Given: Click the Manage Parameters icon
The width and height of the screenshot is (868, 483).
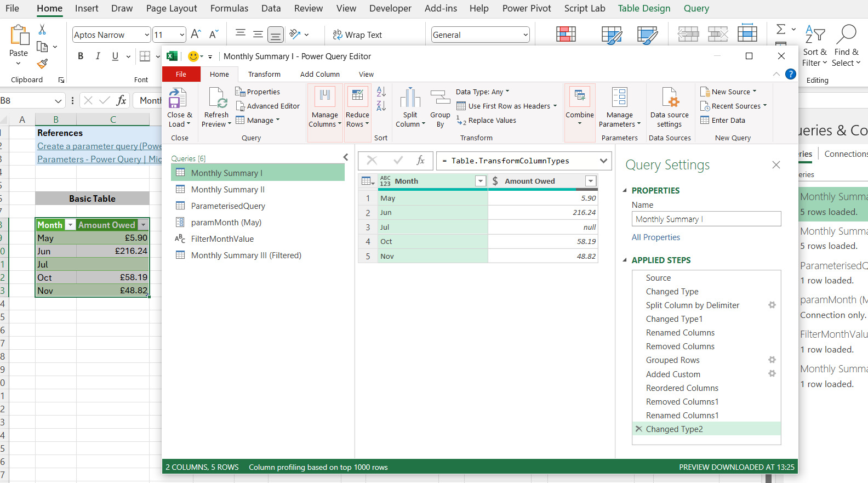Looking at the screenshot, I should tap(620, 98).
